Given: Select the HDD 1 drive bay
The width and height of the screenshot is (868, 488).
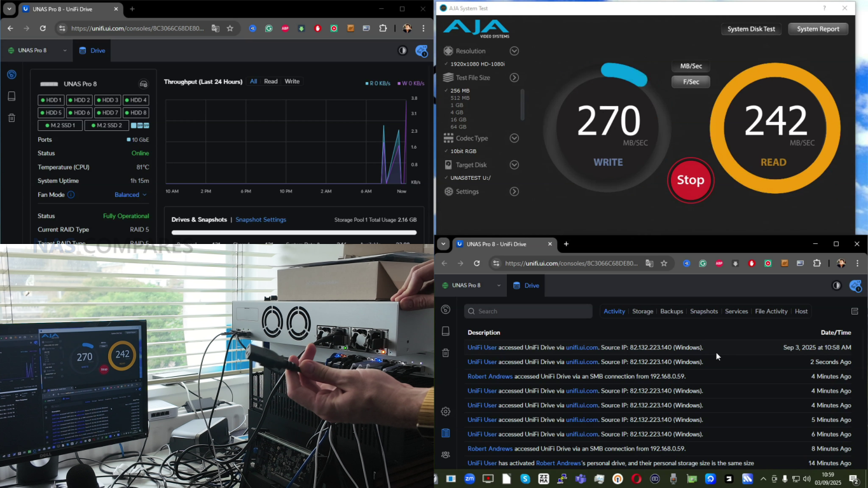Looking at the screenshot, I should [51, 100].
